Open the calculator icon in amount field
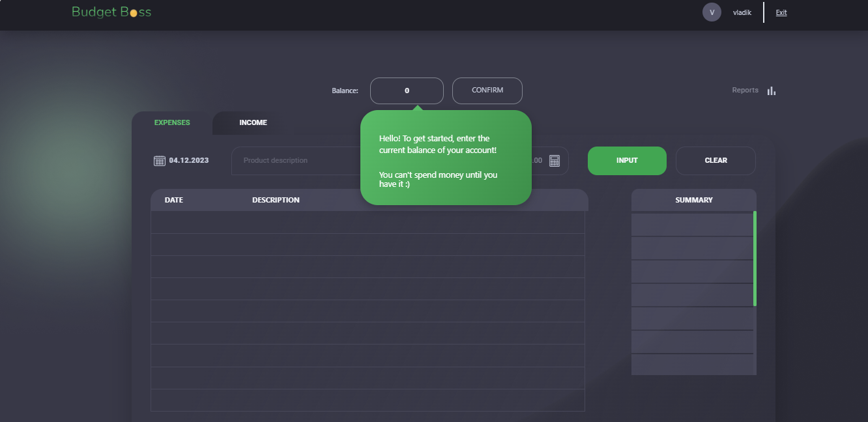This screenshot has height=422, width=868. pyautogui.click(x=555, y=161)
